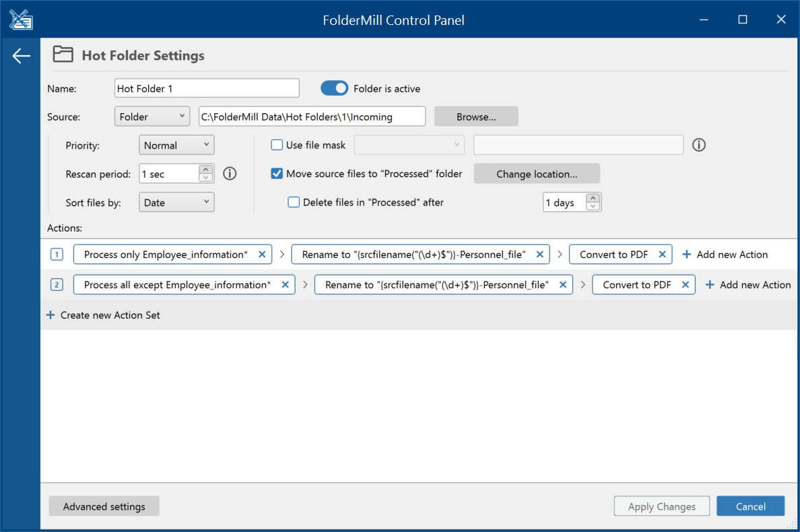Remove Convert to PDF in Action Set 1
This screenshot has width=800, height=532.
[x=662, y=254]
